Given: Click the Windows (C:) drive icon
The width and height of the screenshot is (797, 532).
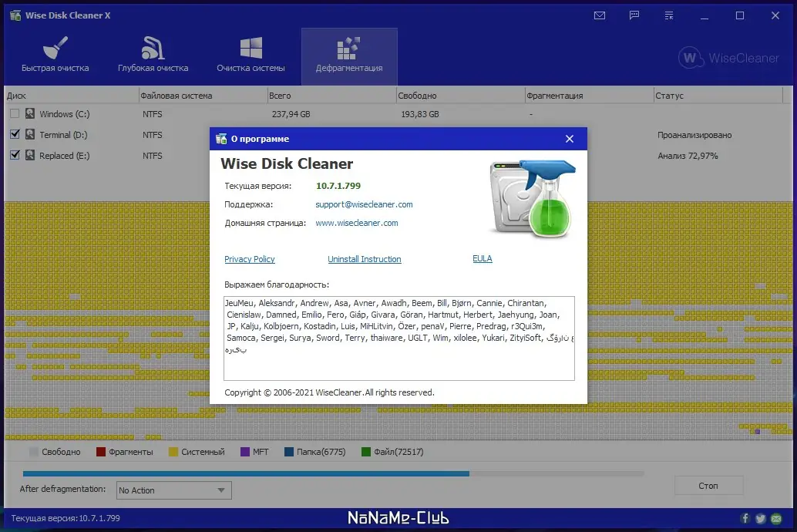Looking at the screenshot, I should coord(31,113).
